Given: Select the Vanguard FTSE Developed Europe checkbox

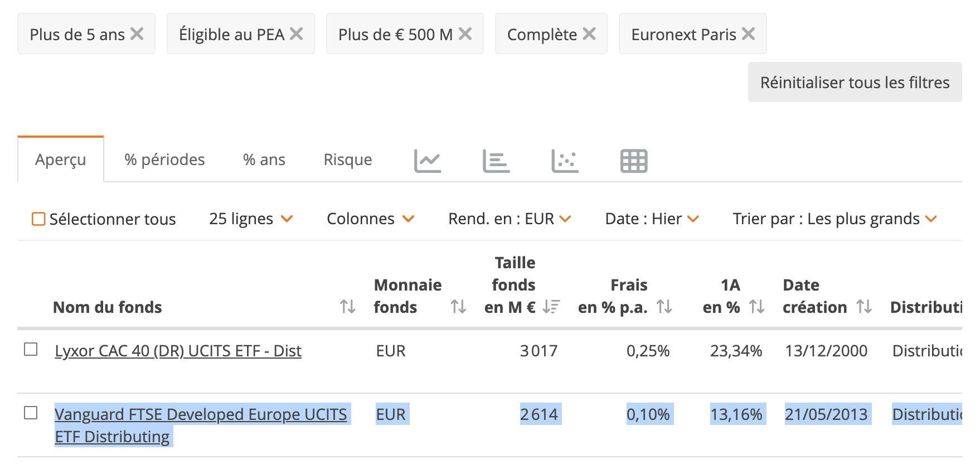Looking at the screenshot, I should pos(31,413).
